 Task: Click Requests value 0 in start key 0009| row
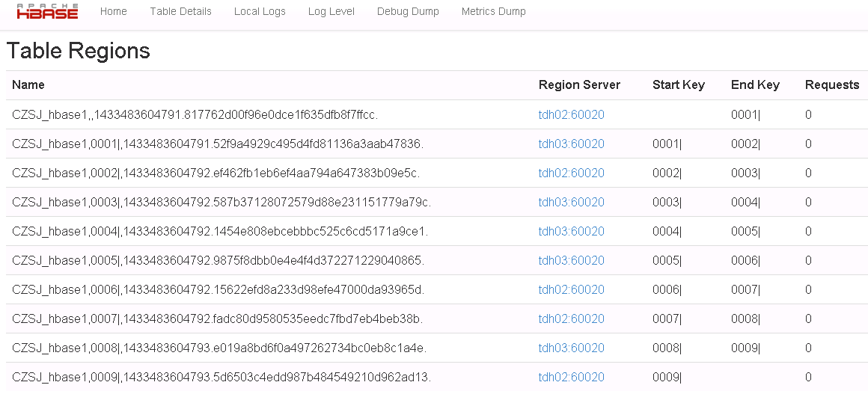pos(808,377)
